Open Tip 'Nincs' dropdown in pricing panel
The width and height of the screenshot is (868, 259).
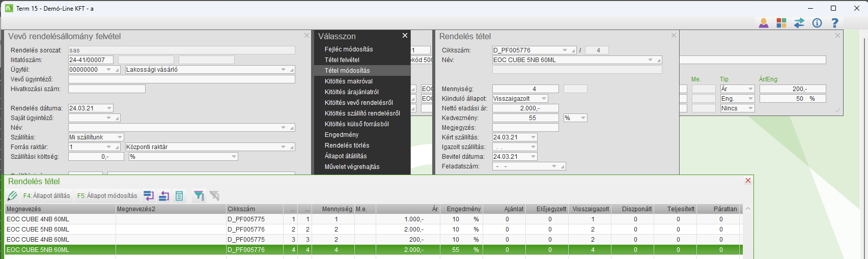pyautogui.click(x=750, y=108)
